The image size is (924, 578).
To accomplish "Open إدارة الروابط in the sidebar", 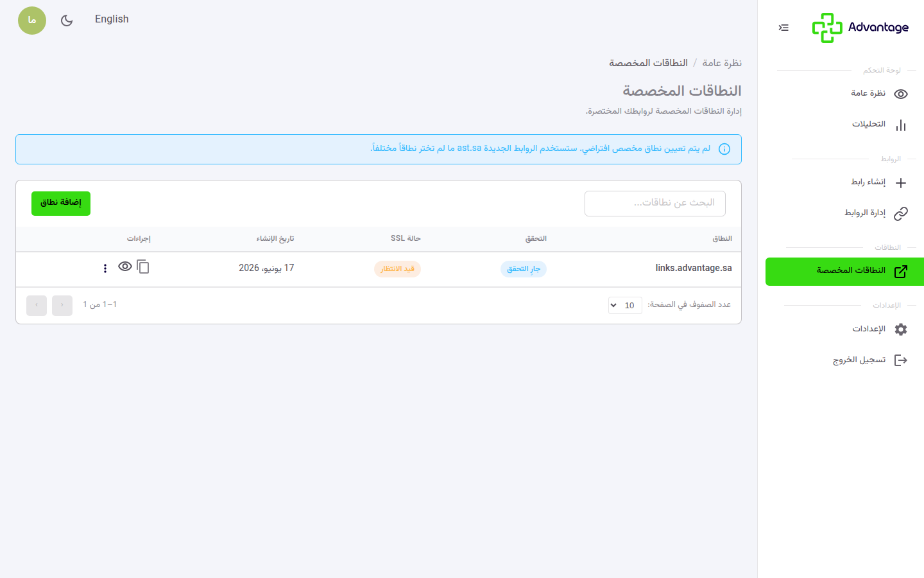I will [x=844, y=213].
